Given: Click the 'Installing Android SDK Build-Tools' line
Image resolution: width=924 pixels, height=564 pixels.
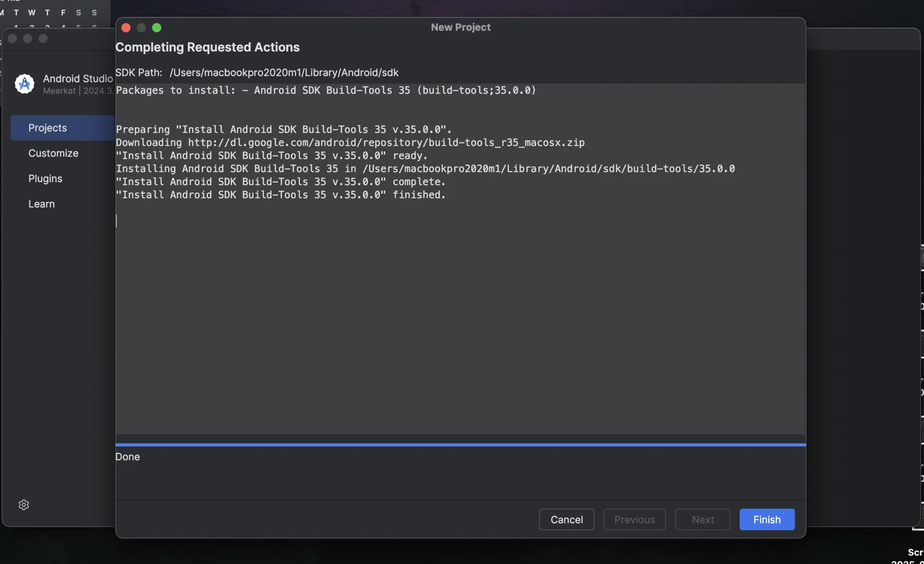Looking at the screenshot, I should point(426,169).
